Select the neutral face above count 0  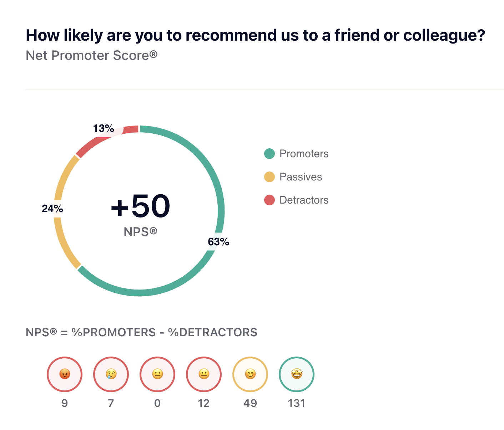(x=157, y=374)
